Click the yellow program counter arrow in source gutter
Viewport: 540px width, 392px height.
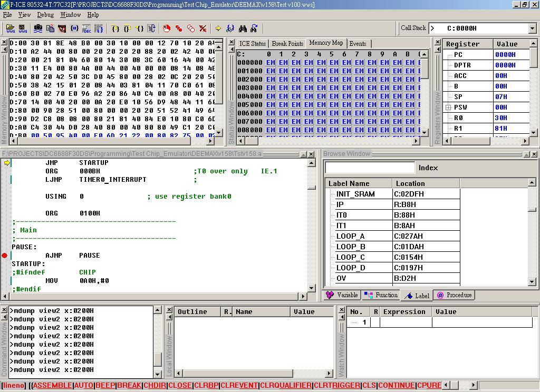tap(6, 163)
